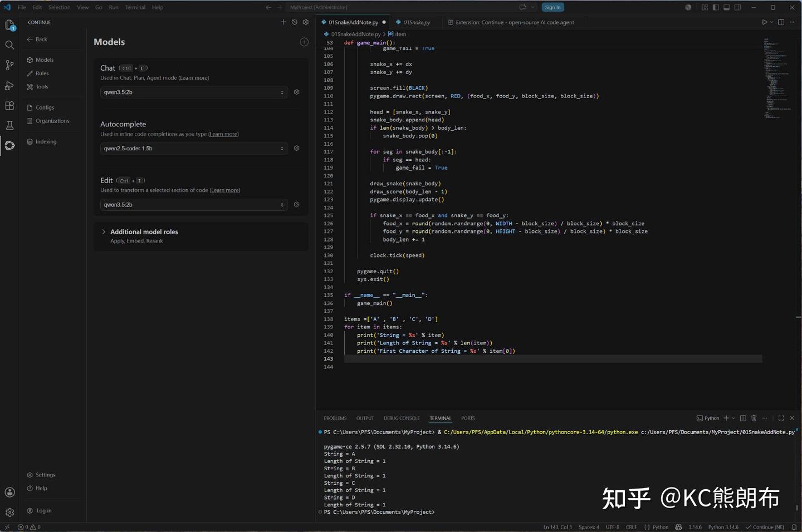Split the editor right
802x532 pixels.
(x=781, y=22)
